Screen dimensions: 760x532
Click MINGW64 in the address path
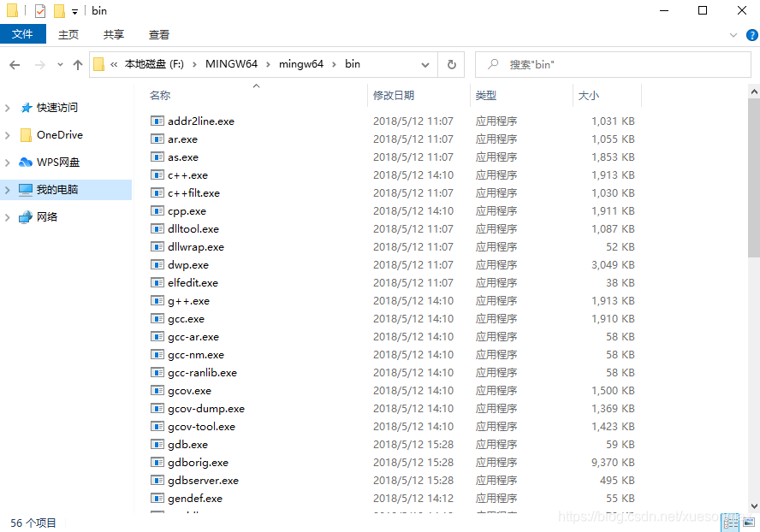[231, 64]
